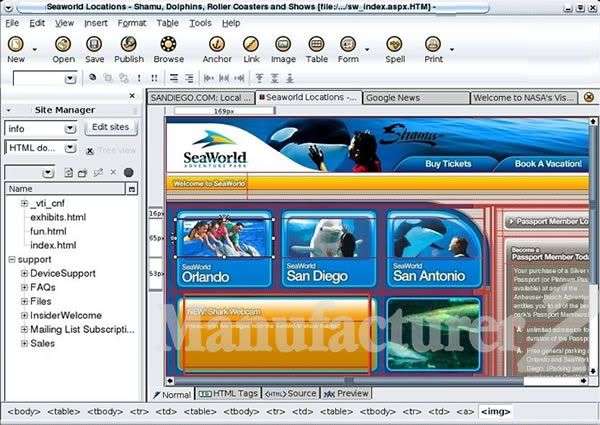
Task: Insert an Image from toolbar
Action: pos(283,44)
